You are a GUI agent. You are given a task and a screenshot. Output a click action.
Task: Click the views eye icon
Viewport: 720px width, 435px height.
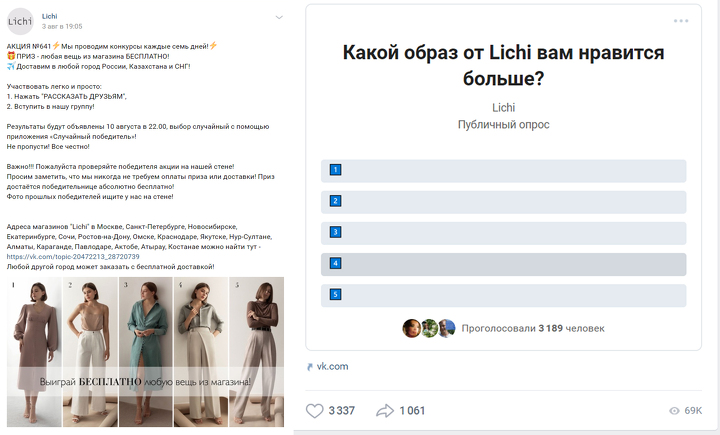[x=674, y=411]
